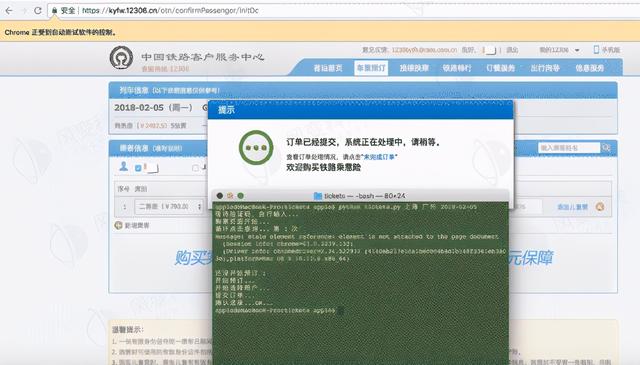Image resolution: width=640 pixels, height=365 pixels.
Task: Click the 提示 dialog title bar
Action: [360, 109]
